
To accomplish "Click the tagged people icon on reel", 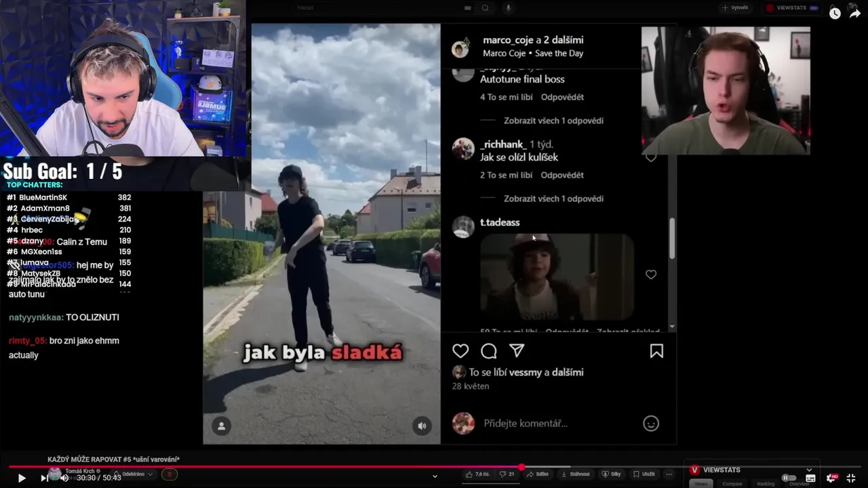I will [221, 426].
